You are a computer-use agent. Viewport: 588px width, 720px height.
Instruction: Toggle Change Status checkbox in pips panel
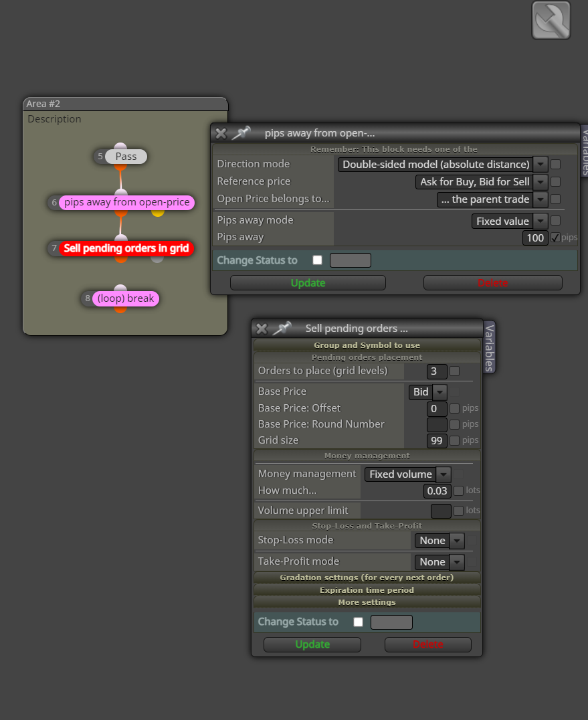[x=317, y=260]
